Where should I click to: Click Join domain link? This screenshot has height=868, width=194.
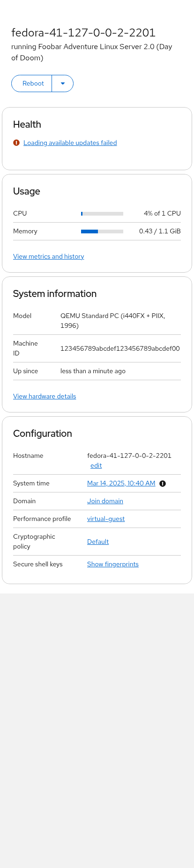(x=105, y=501)
